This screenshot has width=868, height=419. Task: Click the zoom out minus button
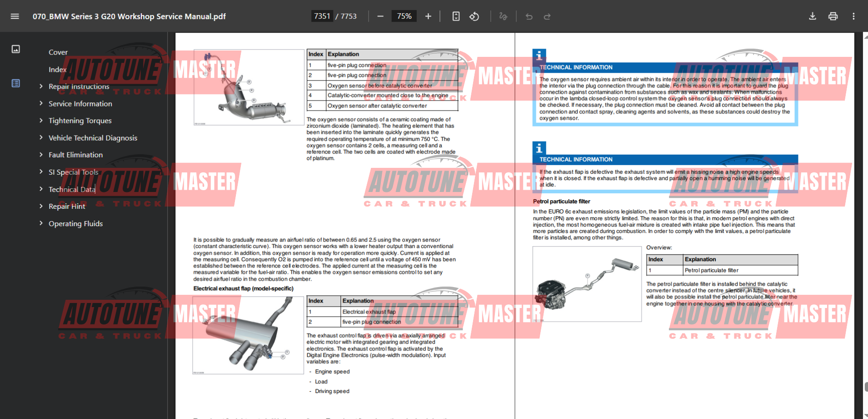coord(380,16)
